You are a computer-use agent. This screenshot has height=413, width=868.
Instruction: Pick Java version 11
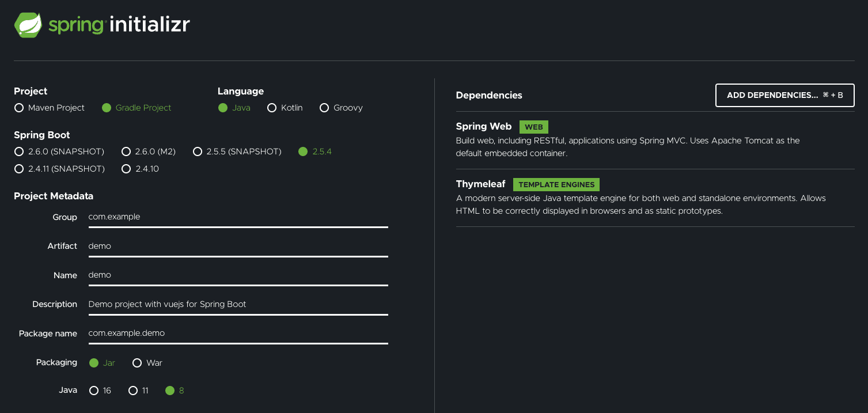138,391
